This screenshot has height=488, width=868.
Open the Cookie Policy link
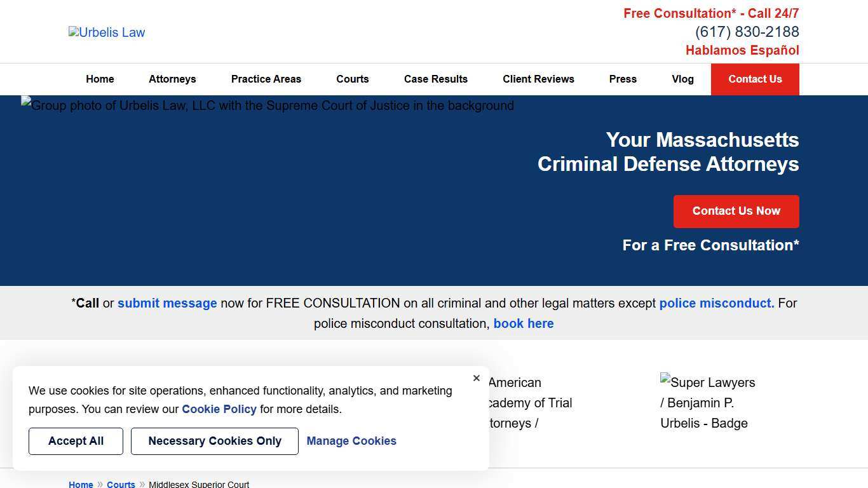coord(219,409)
